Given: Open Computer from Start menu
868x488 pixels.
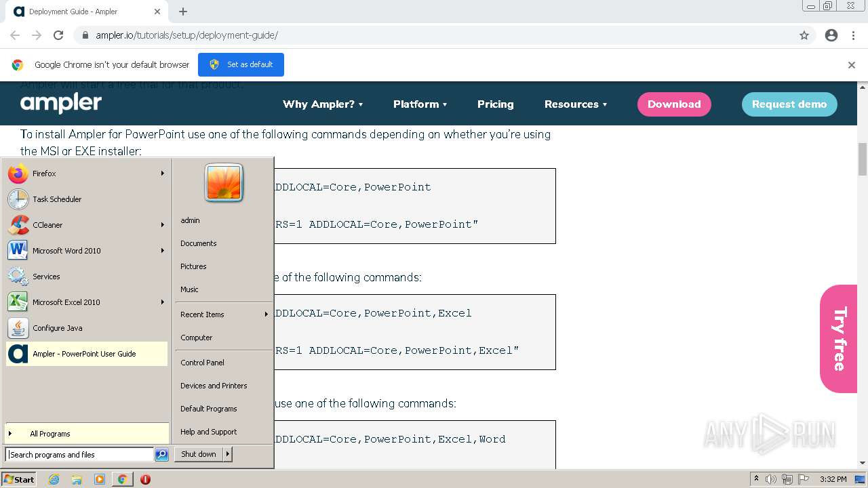Looking at the screenshot, I should pyautogui.click(x=197, y=338).
